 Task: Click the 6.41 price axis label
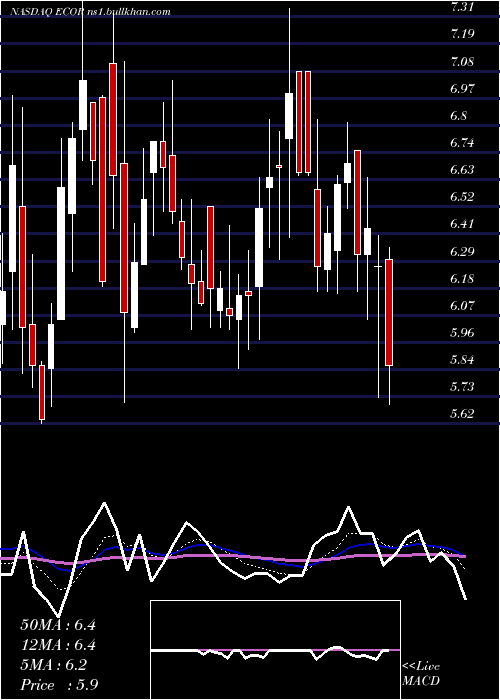(x=462, y=224)
